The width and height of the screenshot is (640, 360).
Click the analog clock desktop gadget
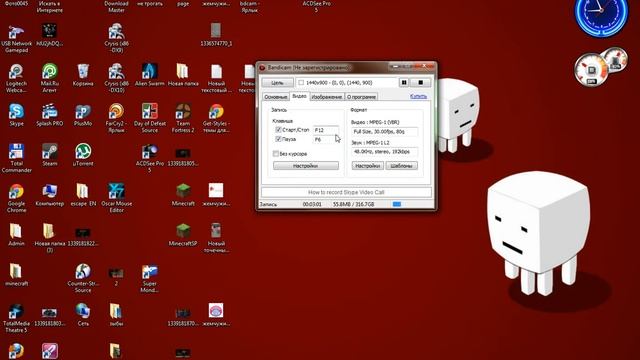tap(601, 16)
